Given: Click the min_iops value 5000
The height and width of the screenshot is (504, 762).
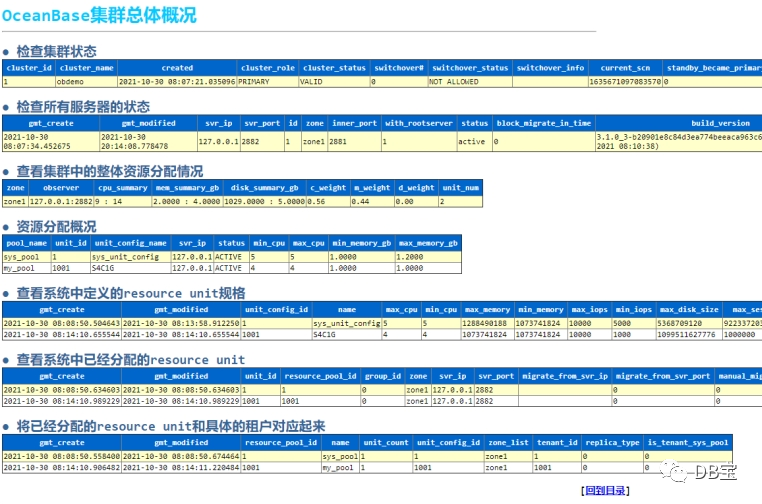Looking at the screenshot, I should point(633,323).
